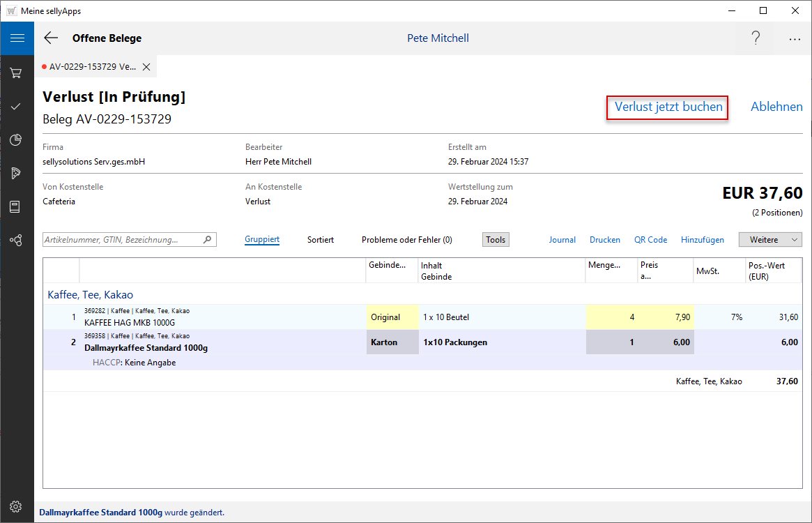
Task: Open the pie chart reports icon
Action: point(16,140)
